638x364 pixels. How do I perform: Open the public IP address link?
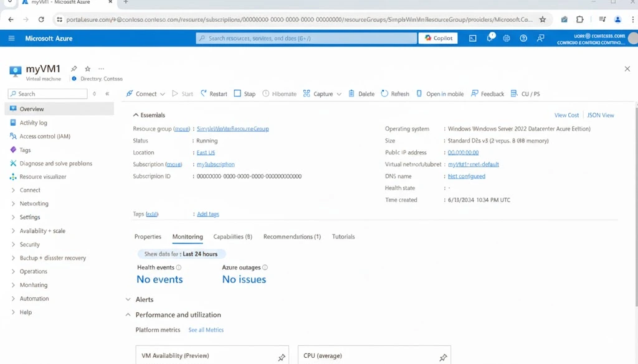[x=463, y=152]
